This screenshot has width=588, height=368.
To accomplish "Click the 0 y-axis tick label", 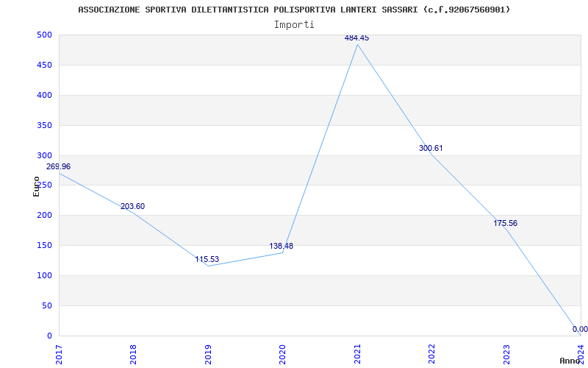I will coord(49,336).
